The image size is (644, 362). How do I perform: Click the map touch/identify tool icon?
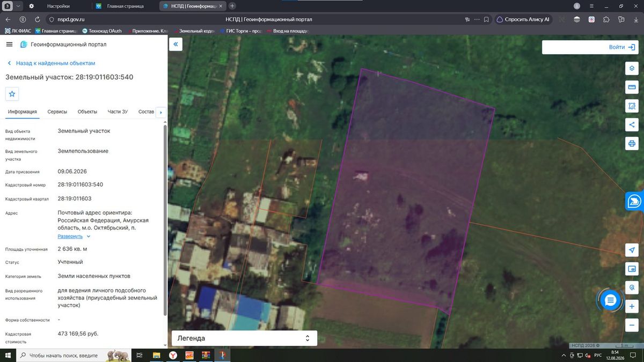(x=632, y=287)
